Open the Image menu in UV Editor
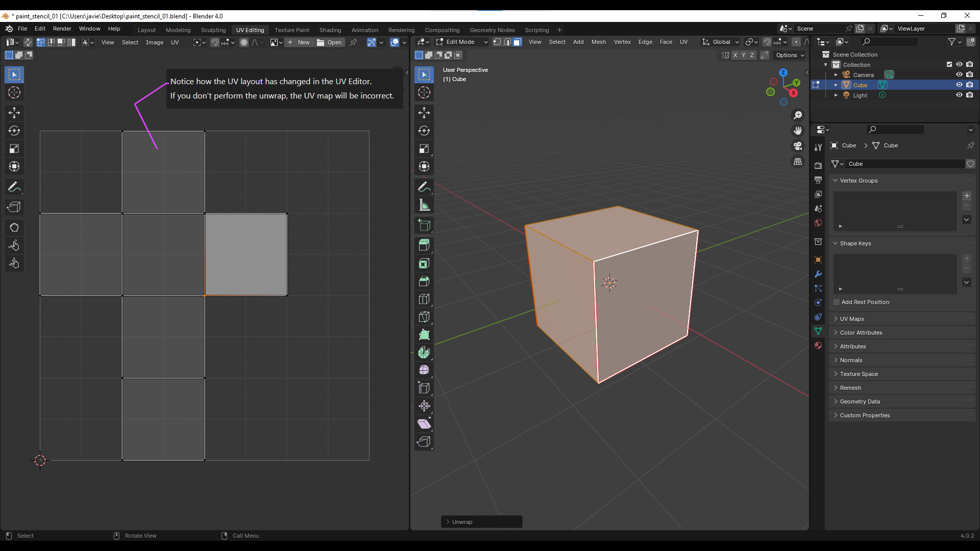980x551 pixels. [155, 42]
